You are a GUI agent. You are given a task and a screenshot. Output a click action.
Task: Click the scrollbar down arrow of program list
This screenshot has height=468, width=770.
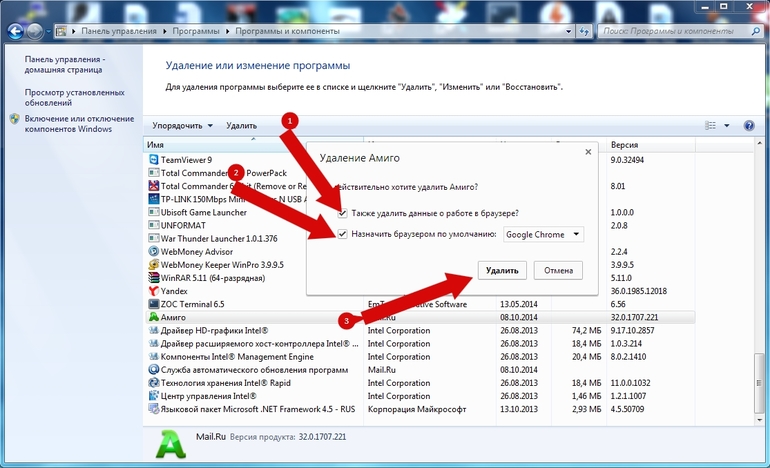click(759, 421)
